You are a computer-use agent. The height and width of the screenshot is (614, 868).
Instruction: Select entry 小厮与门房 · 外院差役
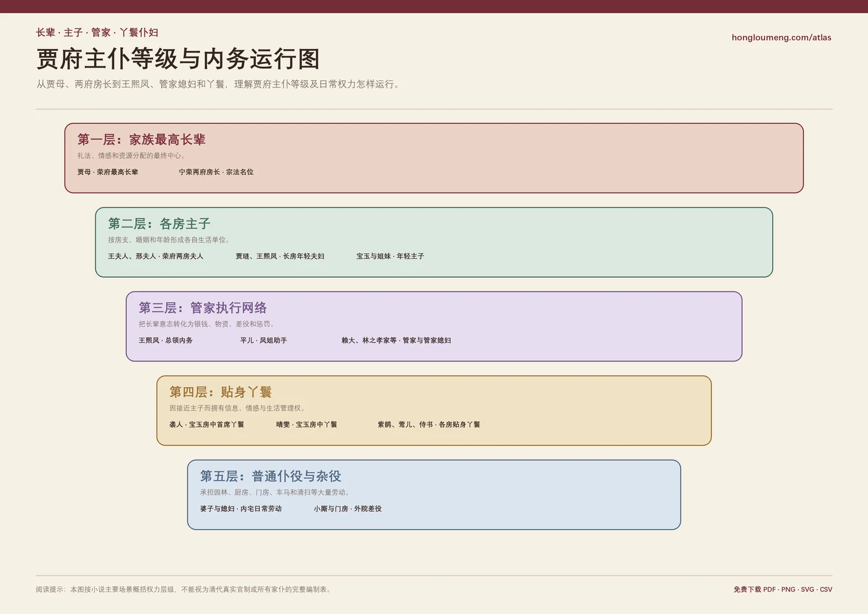click(348, 509)
